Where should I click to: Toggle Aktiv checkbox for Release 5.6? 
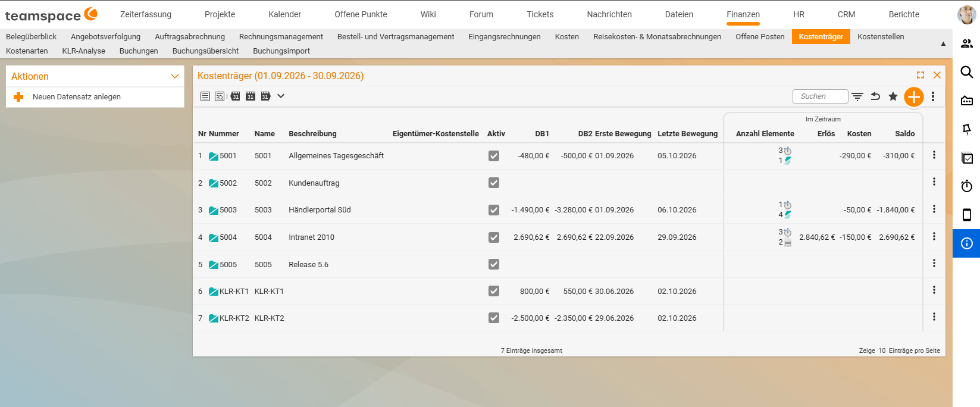tap(494, 264)
